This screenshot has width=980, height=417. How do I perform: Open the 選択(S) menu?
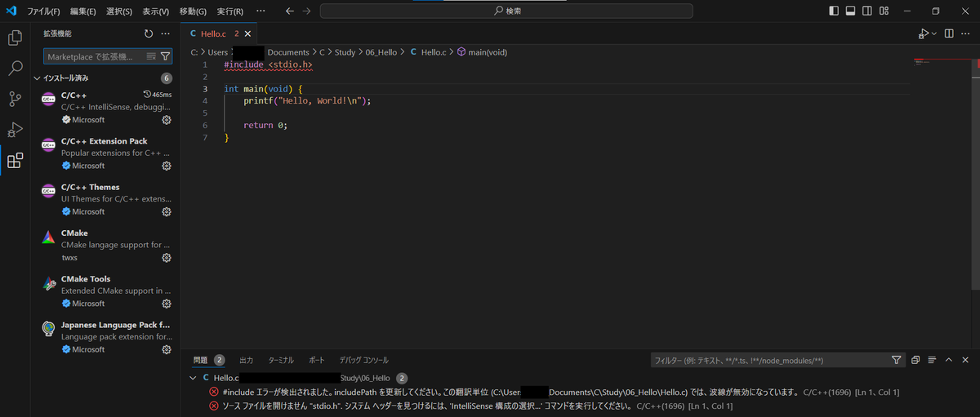click(119, 11)
